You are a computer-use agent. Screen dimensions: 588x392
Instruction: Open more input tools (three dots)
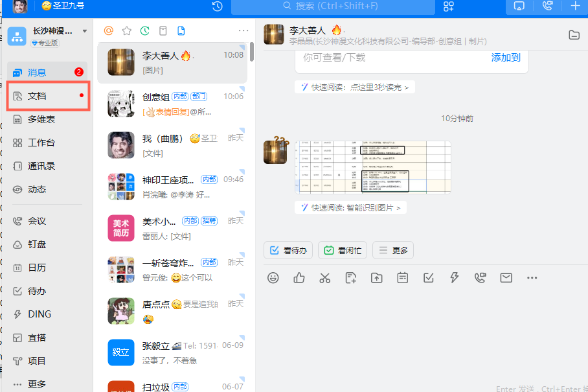532,278
